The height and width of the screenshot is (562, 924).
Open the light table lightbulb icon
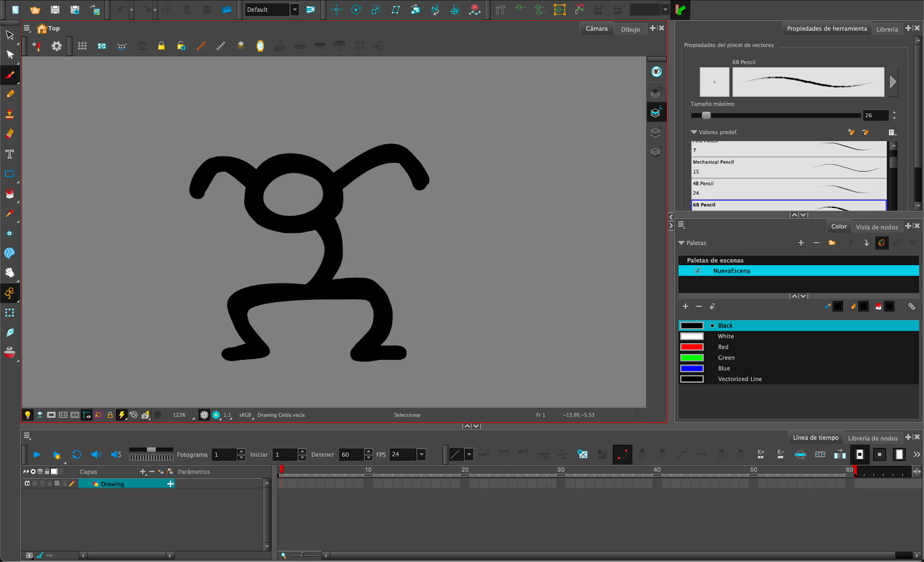[27, 415]
